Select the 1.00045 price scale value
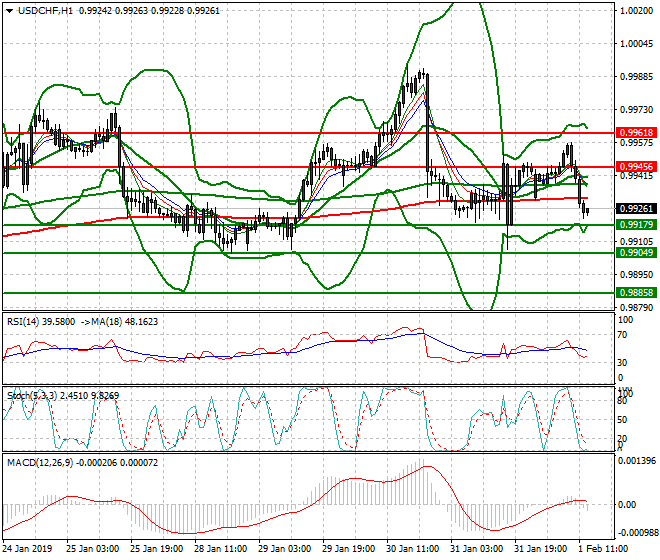 637,44
